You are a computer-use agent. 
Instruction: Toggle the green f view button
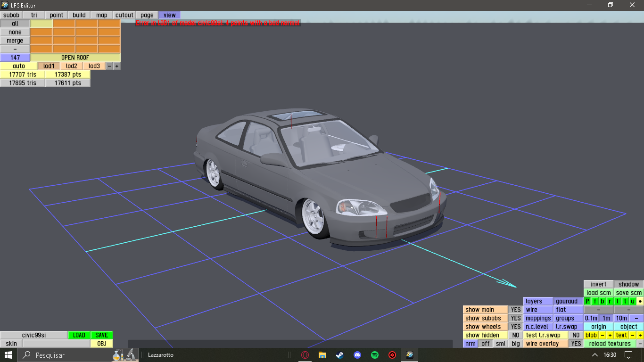(595, 301)
